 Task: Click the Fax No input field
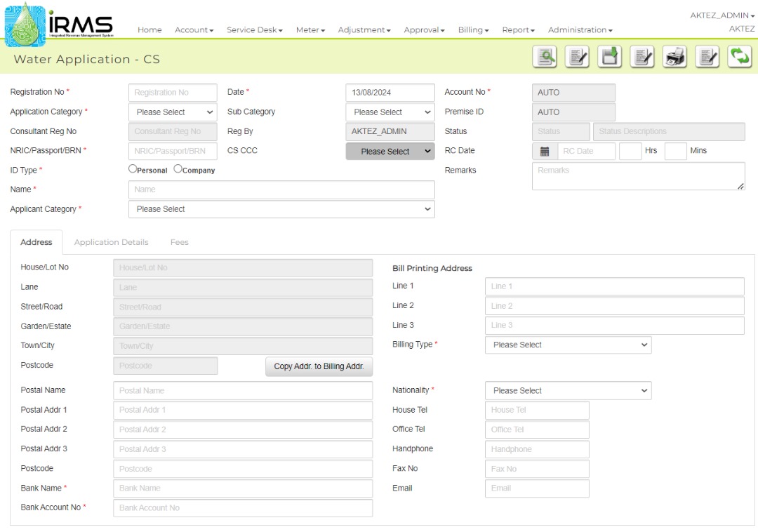pyautogui.click(x=537, y=469)
